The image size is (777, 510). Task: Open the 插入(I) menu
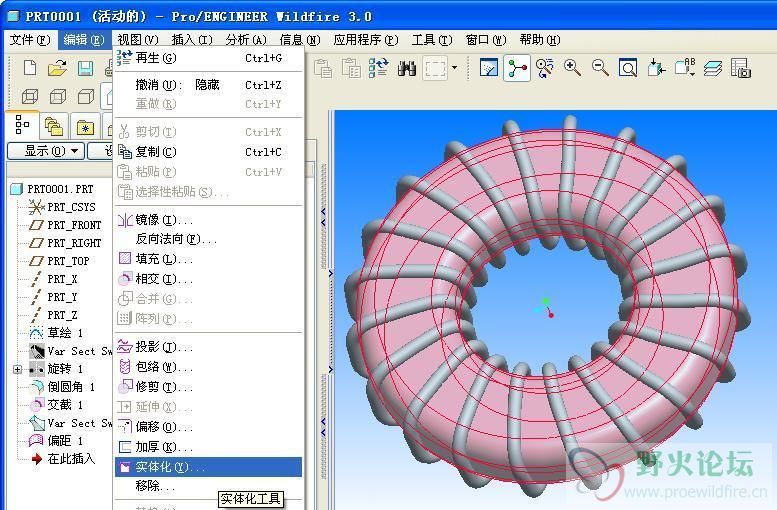[192, 40]
